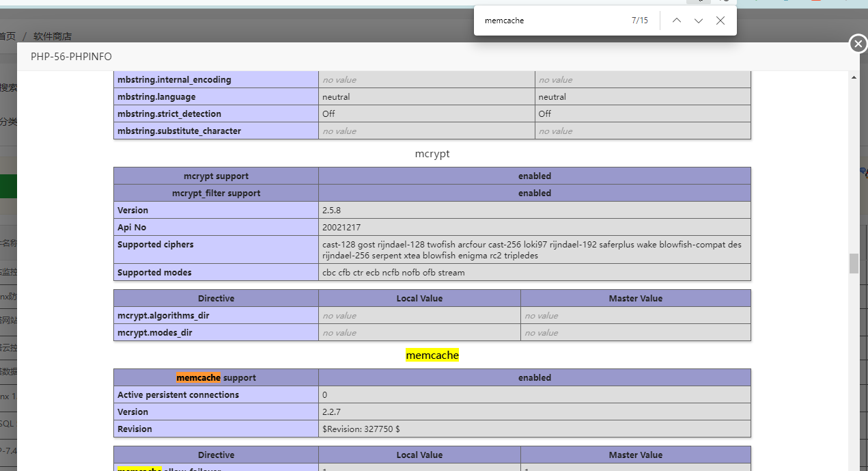Go to previous memcache search match
Viewport: 868px width, 471px height.
[x=676, y=21]
